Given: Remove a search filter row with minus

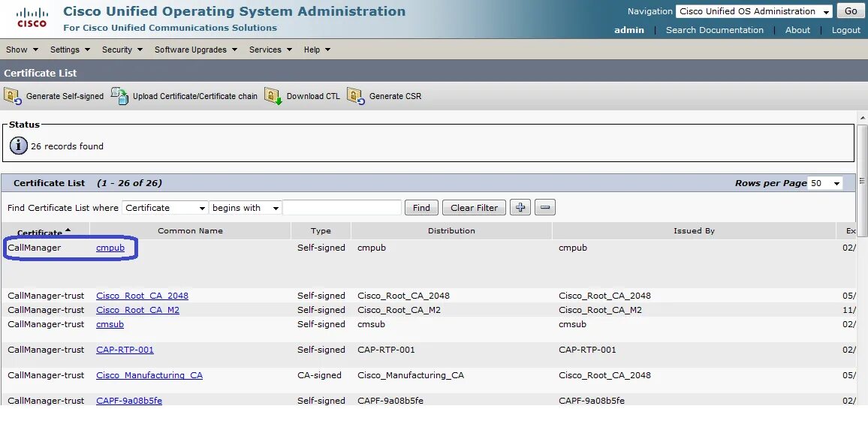Looking at the screenshot, I should coord(544,208).
